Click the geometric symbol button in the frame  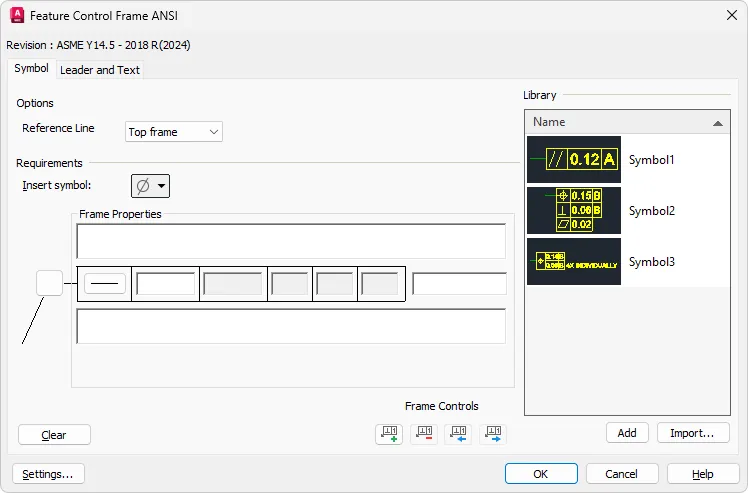pyautogui.click(x=104, y=284)
